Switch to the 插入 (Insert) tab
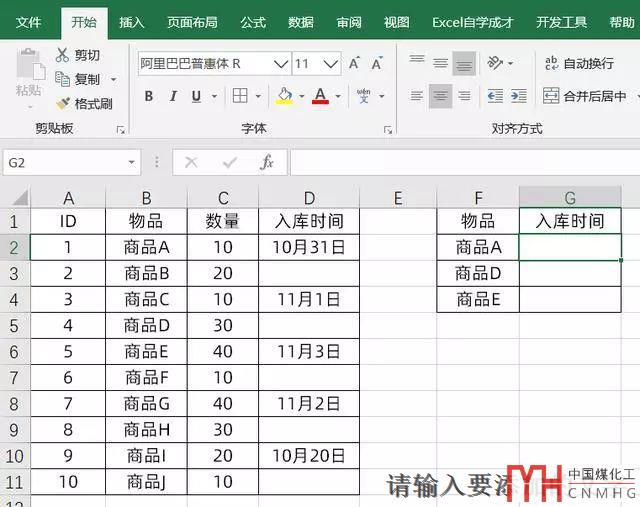 point(132,22)
